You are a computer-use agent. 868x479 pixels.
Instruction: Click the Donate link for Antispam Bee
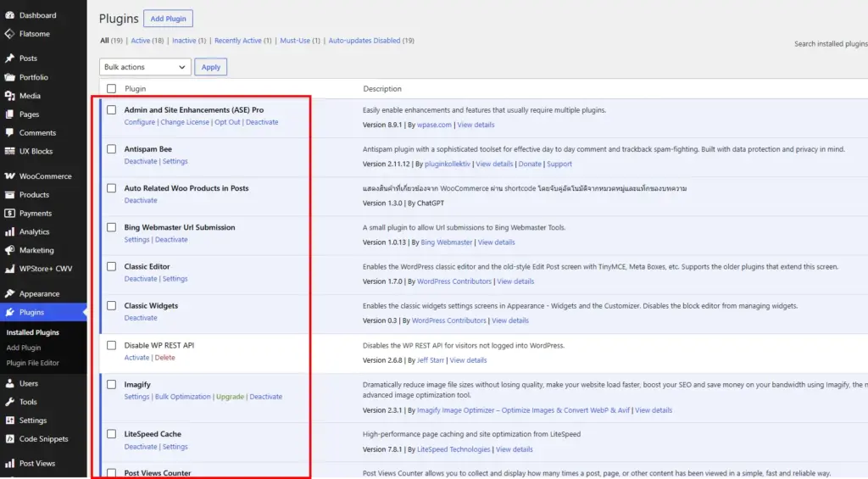[530, 164]
